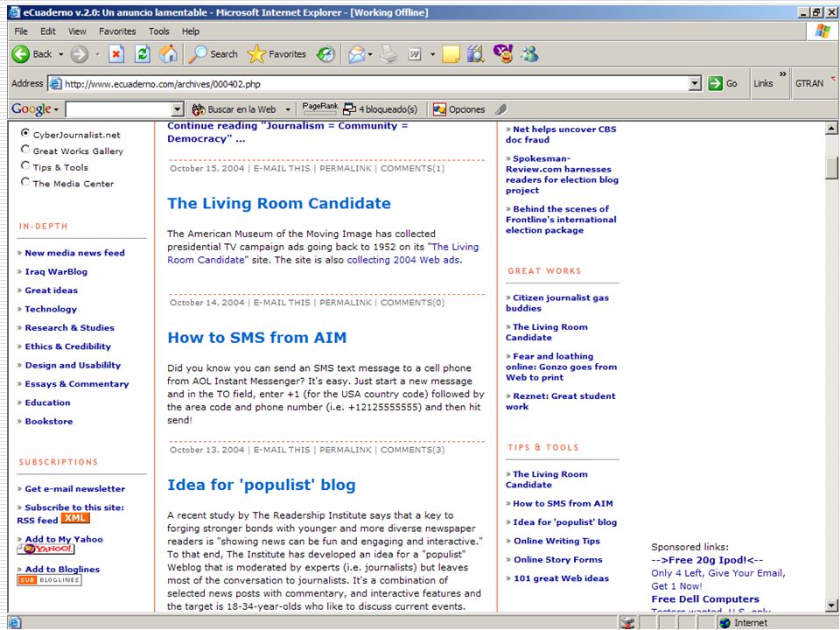Click the page scrollbar thumb
This screenshot has width=840, height=630.
pos(831,168)
